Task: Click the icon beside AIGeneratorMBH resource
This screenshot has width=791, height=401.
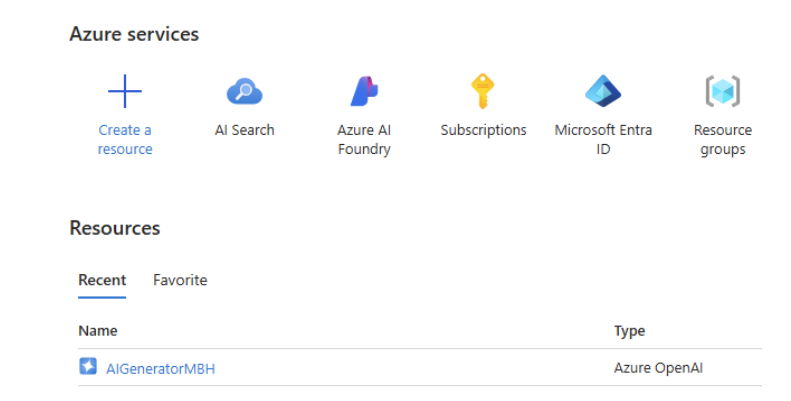Action: click(x=88, y=367)
